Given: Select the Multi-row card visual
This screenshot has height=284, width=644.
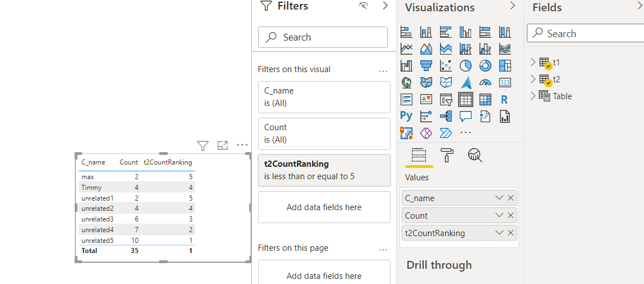Looking at the screenshot, I should pyautogui.click(x=406, y=99).
